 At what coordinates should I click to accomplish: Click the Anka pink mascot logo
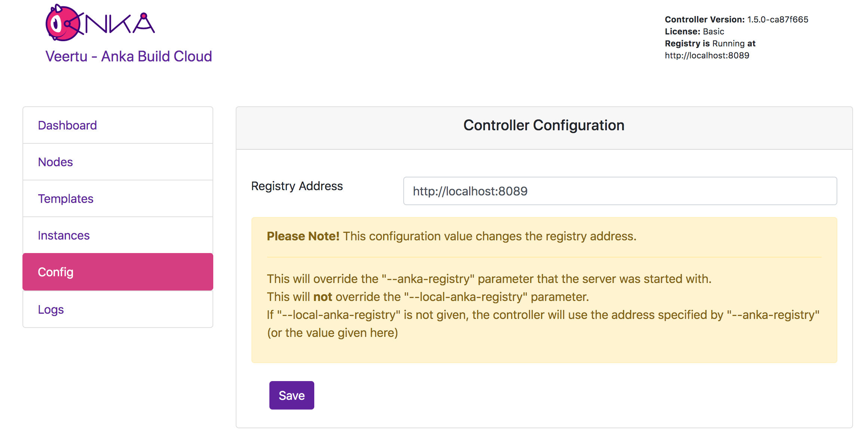pyautogui.click(x=63, y=23)
